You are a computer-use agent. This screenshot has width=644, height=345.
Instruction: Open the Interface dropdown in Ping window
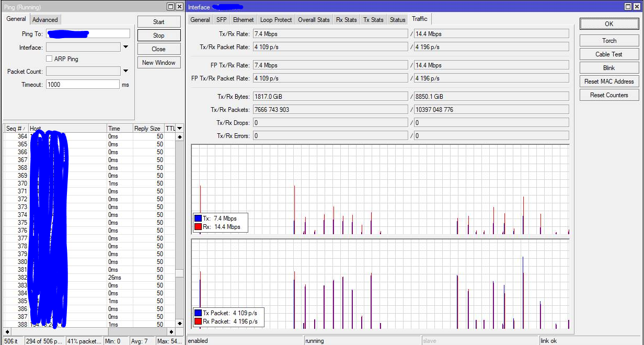[x=125, y=47]
